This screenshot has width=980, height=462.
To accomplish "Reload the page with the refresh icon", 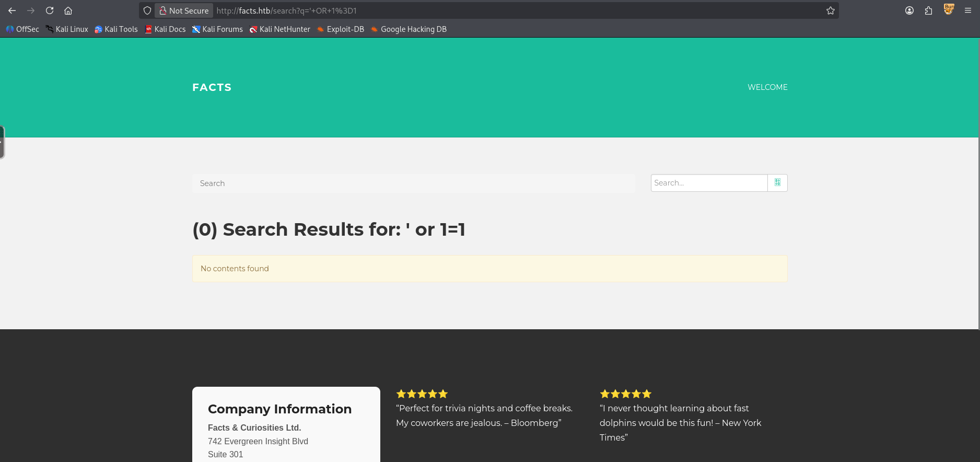I will 50,10.
